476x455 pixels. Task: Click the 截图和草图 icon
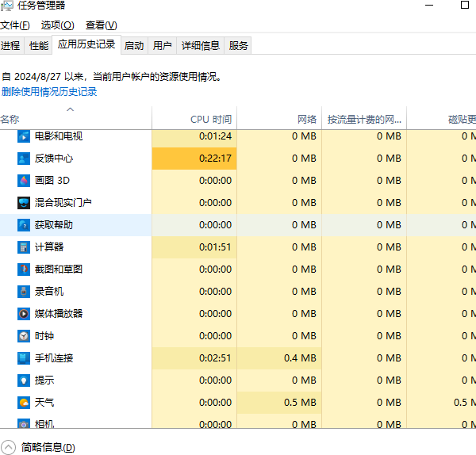point(24,270)
